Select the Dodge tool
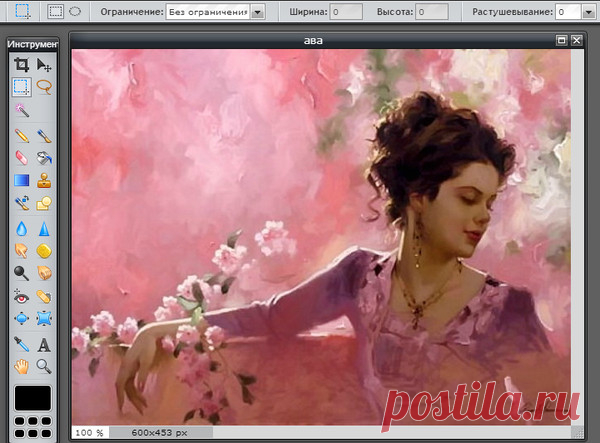 [21, 273]
